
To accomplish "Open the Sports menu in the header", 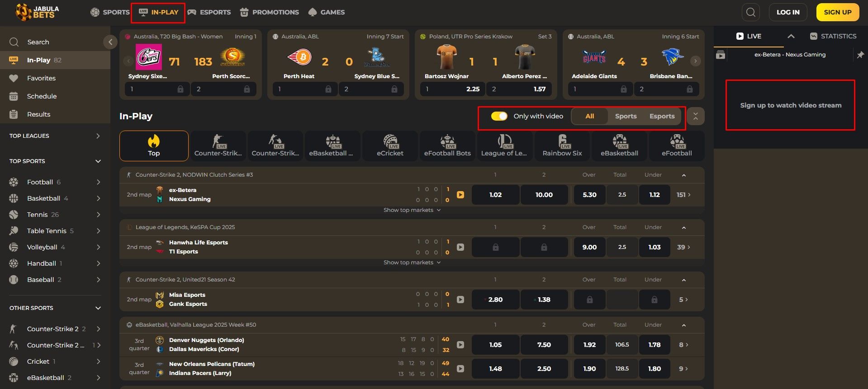I will pos(110,12).
